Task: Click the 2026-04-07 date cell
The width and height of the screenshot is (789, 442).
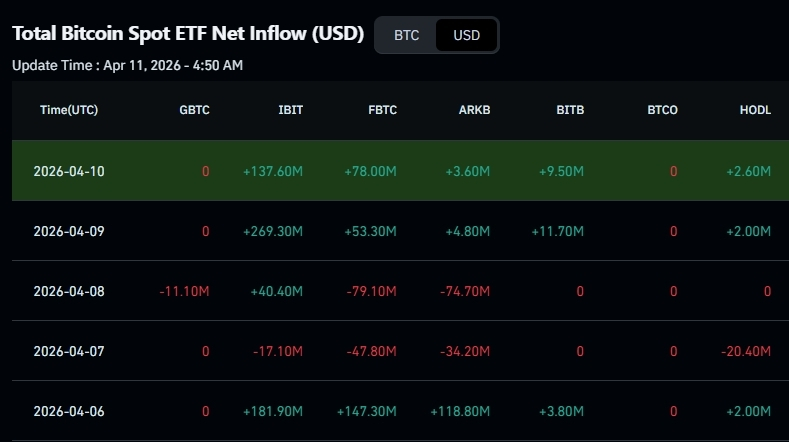Action: tap(69, 351)
